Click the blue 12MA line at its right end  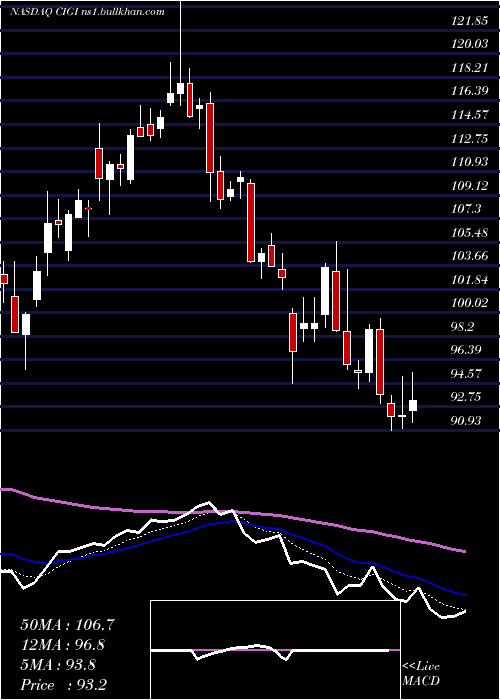[x=463, y=594]
